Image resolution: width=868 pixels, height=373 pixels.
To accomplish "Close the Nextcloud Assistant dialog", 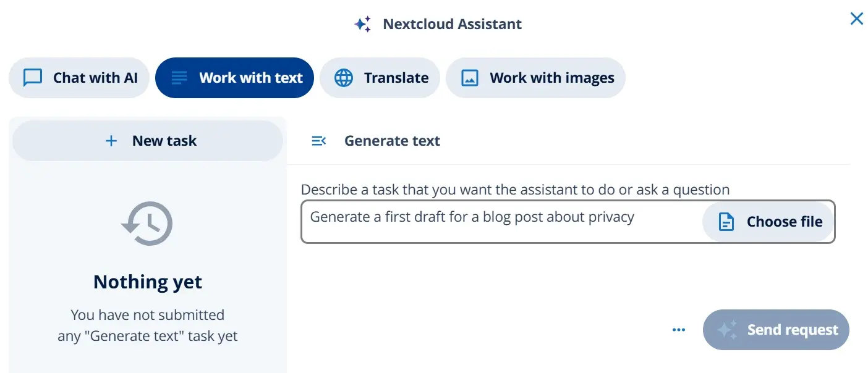I will [856, 19].
